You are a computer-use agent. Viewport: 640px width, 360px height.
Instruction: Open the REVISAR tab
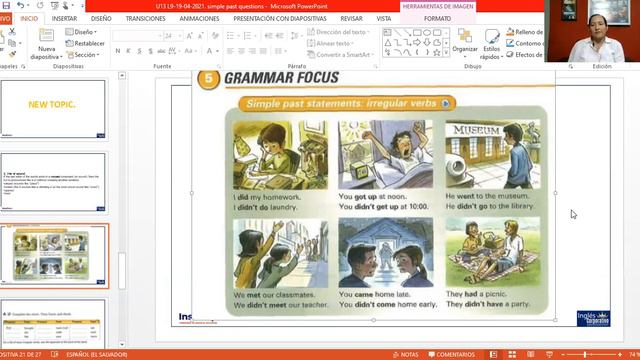tap(351, 18)
